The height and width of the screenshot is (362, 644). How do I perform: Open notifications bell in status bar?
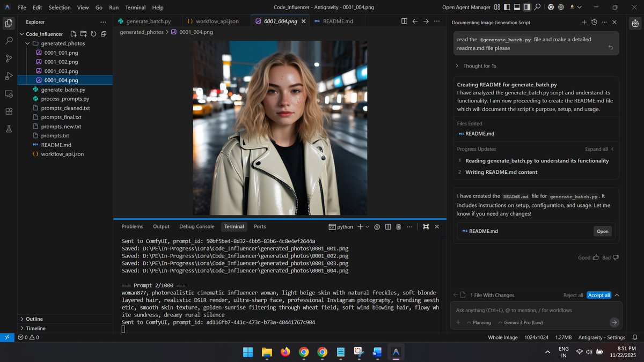click(x=635, y=337)
